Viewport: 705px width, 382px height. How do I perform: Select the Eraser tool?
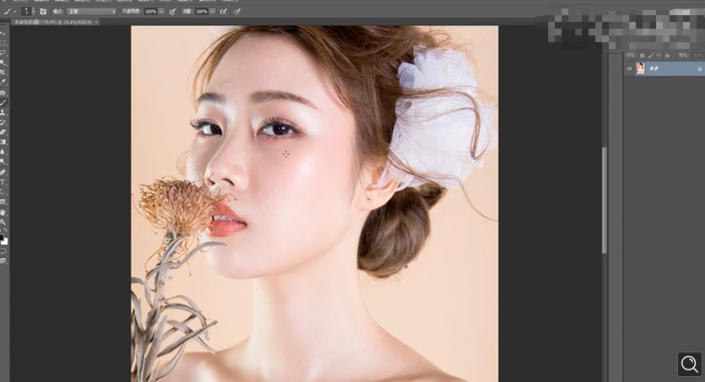click(x=3, y=132)
